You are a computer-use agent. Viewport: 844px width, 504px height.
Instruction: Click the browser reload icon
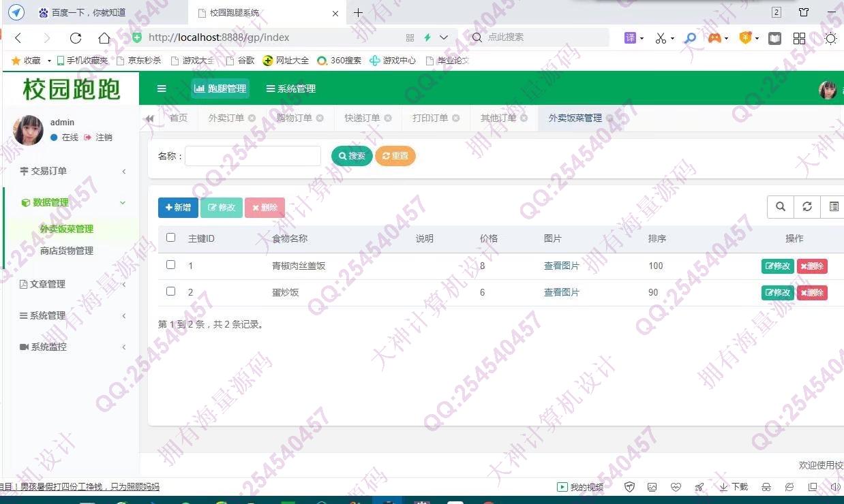tap(76, 38)
